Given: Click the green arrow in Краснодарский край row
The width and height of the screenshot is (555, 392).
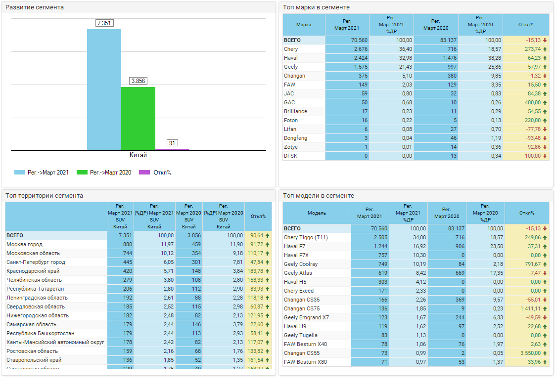Looking at the screenshot, I should tap(268, 271).
